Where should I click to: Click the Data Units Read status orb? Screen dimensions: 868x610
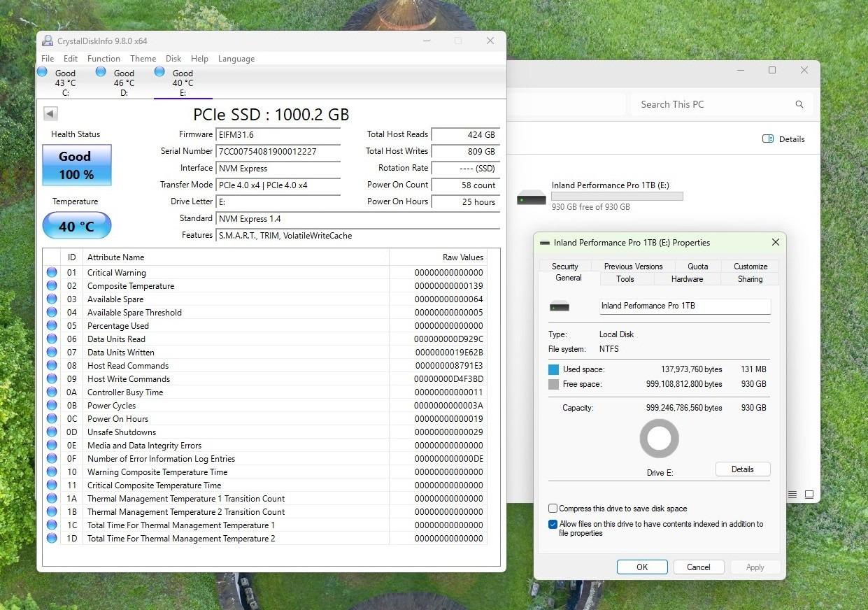52,339
